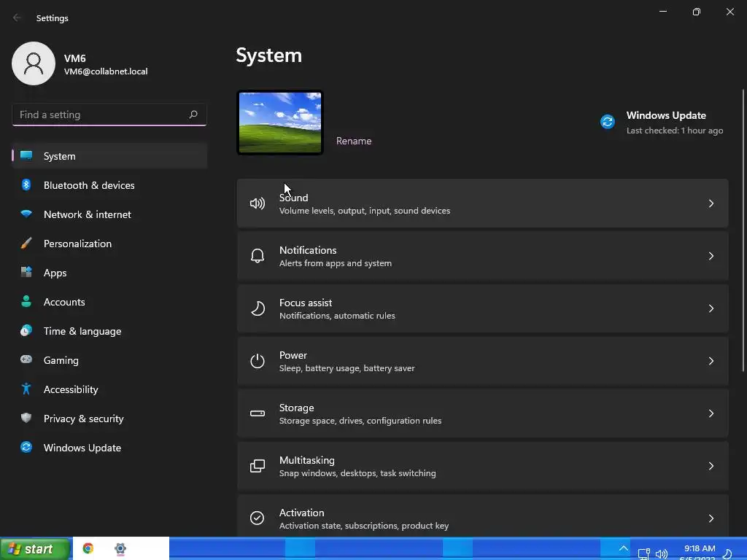747x560 pixels.
Task: Click 'Notifications, automatic rules' text
Action: point(337,315)
